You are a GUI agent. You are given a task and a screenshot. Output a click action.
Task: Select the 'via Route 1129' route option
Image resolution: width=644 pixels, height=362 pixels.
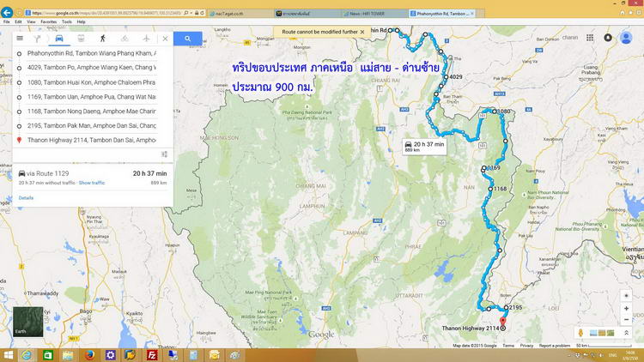click(93, 178)
